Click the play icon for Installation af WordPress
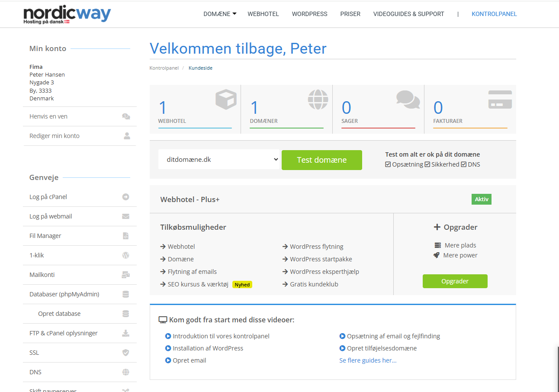 168,348
